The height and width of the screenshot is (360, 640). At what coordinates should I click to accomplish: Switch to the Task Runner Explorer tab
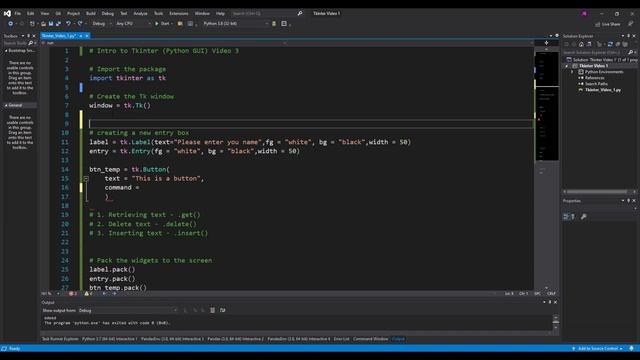tap(60, 339)
